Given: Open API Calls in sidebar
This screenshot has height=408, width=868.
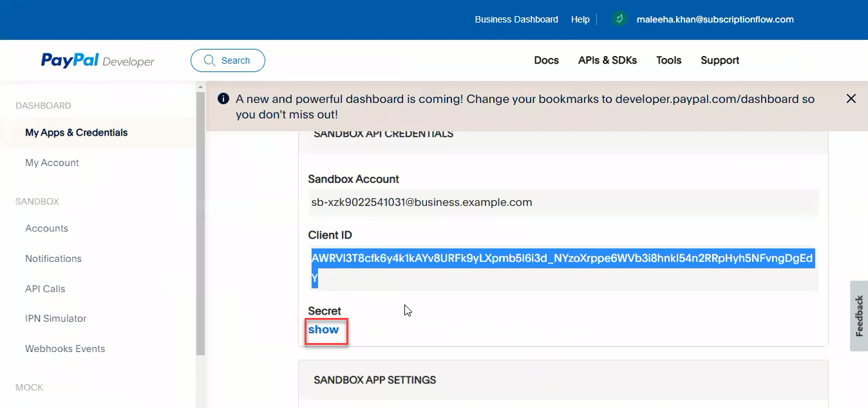Looking at the screenshot, I should (45, 289).
